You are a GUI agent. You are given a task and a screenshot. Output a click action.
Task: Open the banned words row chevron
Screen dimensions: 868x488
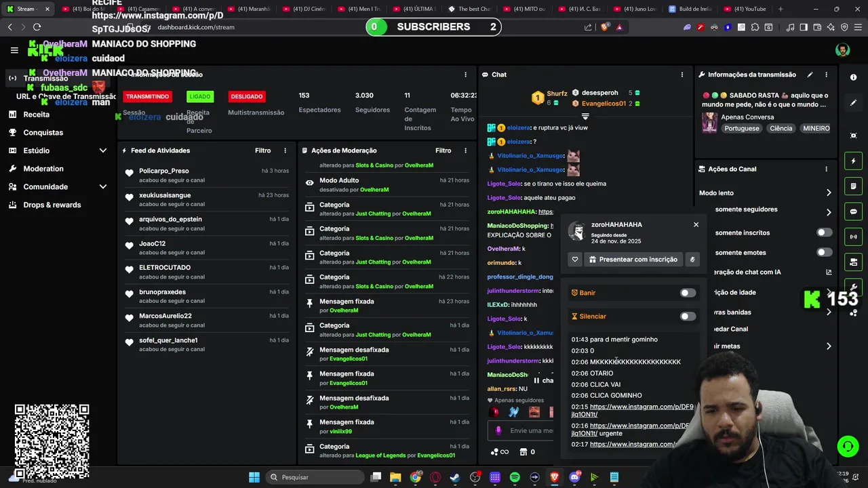829,312
